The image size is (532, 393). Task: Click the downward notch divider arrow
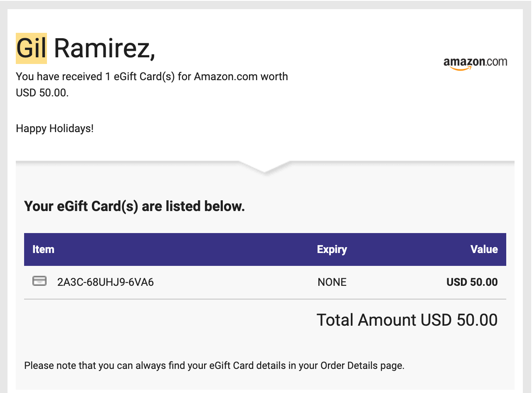click(265, 167)
